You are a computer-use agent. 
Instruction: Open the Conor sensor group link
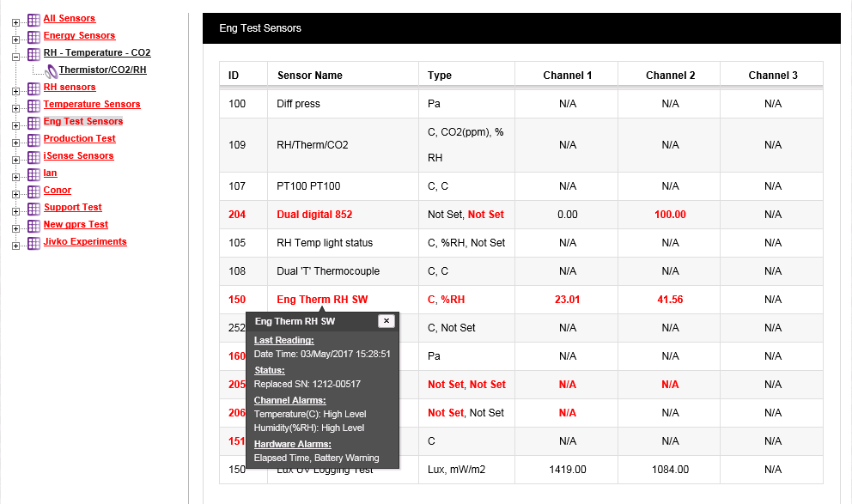(x=58, y=190)
